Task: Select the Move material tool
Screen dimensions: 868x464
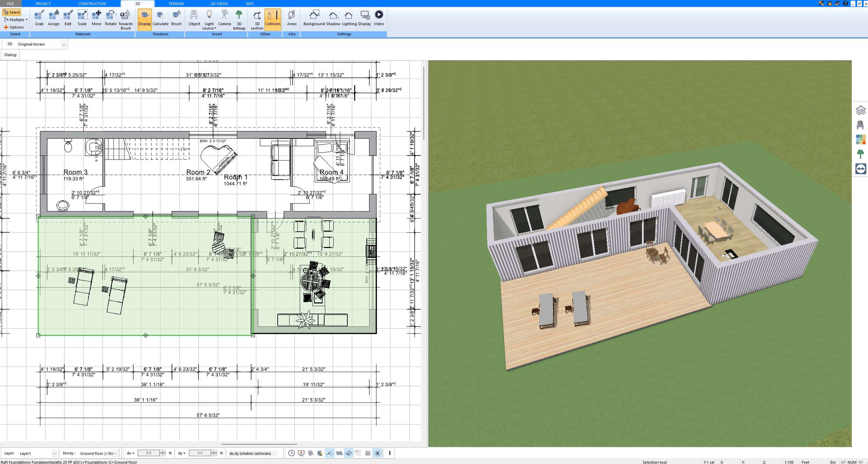Action: click(97, 18)
